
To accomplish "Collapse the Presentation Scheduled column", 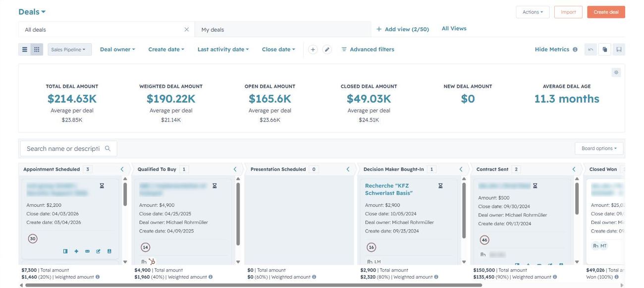I will click(x=348, y=170).
